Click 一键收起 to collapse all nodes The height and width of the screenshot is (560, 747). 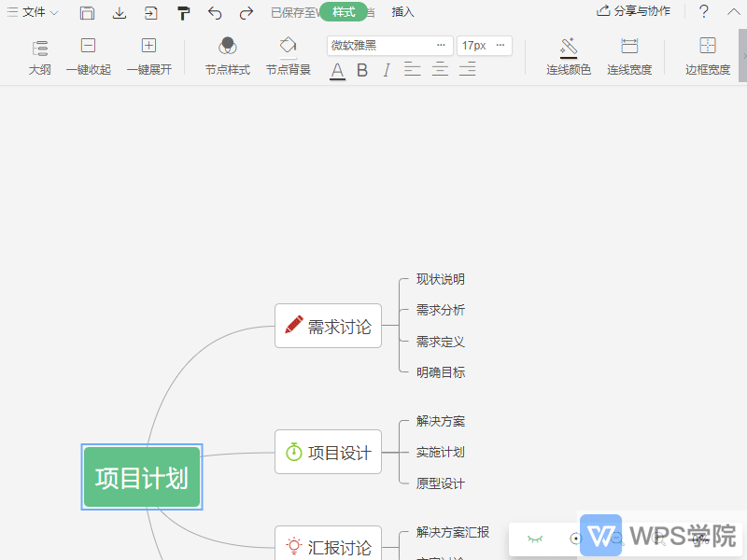tap(88, 57)
